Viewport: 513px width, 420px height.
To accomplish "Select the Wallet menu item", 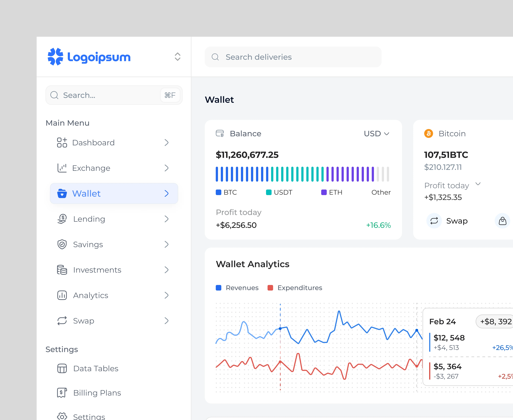I will [x=114, y=193].
